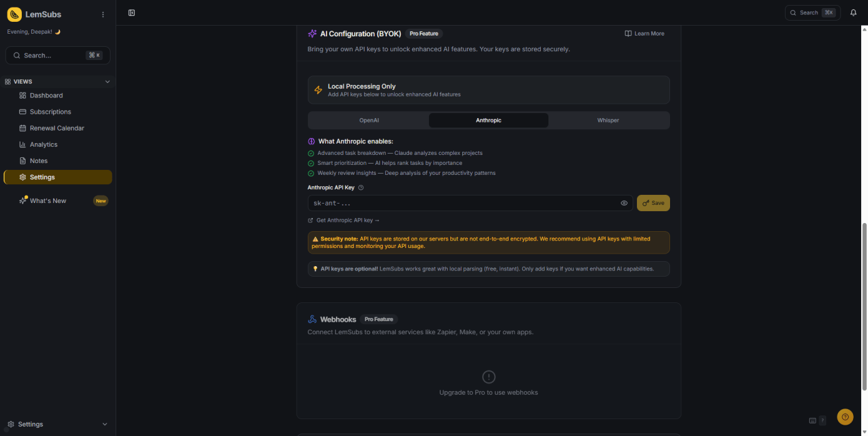Open Renewal Calendar in sidebar
This screenshot has height=436, width=868.
pos(57,128)
